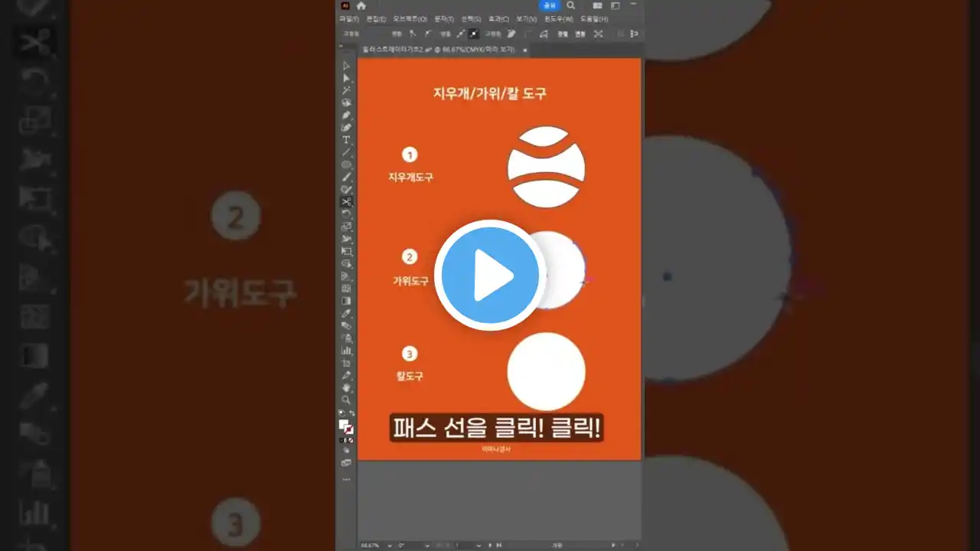Open the 효과(C) Effect menu
This screenshot has height=551, width=980.
(498, 19)
